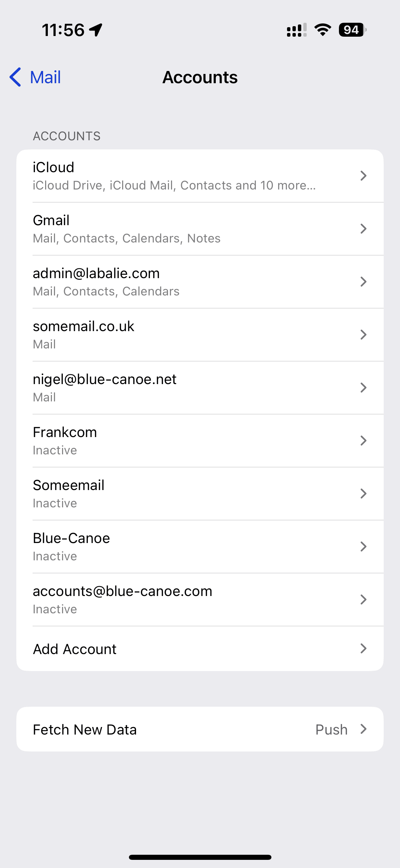Tap the home indicator bar
This screenshot has width=400, height=868.
tap(200, 857)
